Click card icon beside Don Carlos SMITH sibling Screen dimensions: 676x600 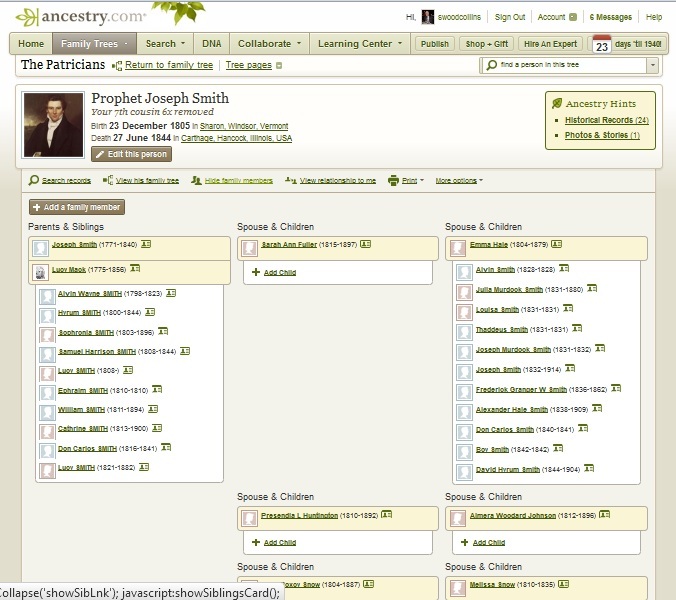[x=166, y=447]
